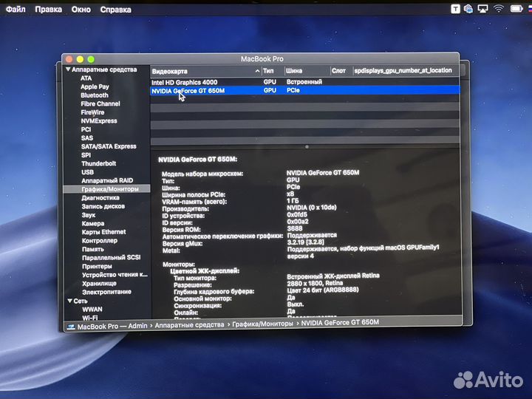Select Wi-Fi under Сеть in sidebar

coord(90,318)
